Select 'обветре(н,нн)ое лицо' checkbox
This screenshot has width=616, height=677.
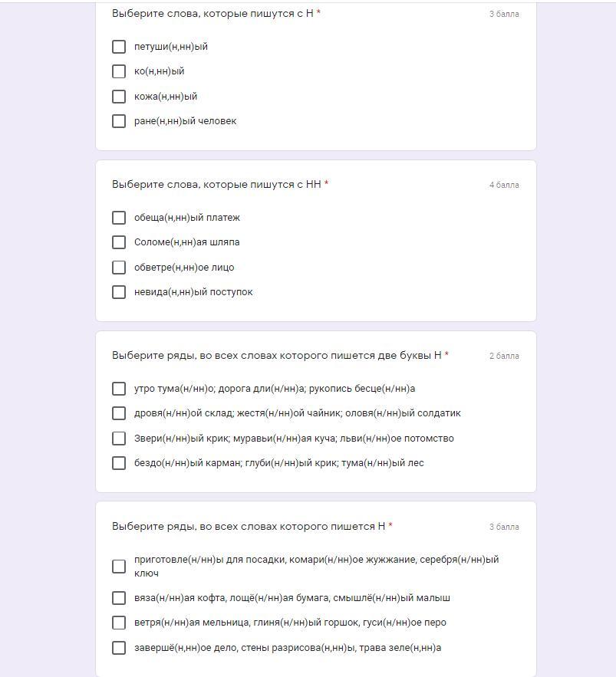(x=119, y=268)
